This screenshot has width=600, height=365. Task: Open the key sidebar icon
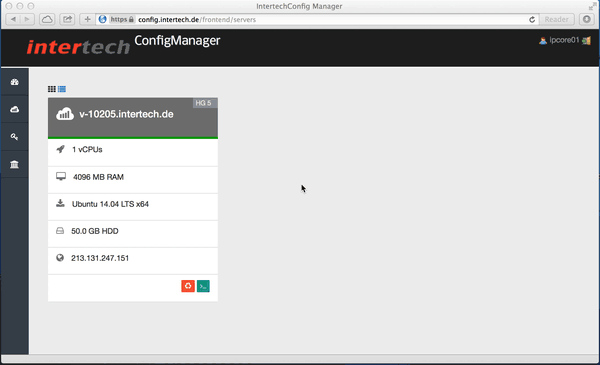(15, 137)
